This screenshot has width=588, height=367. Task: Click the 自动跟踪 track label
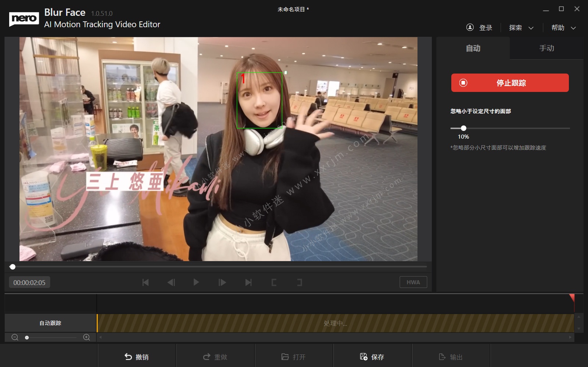click(x=50, y=323)
